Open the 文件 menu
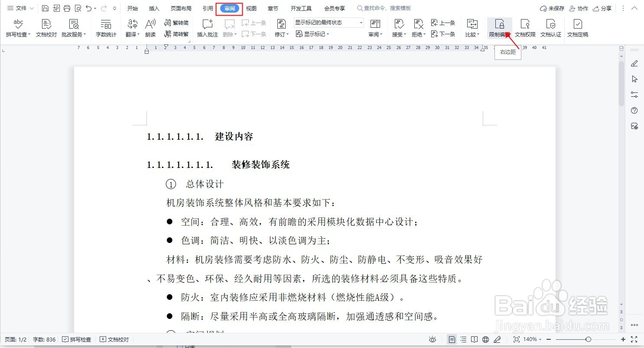Image resolution: width=644 pixels, height=348 pixels. click(20, 8)
